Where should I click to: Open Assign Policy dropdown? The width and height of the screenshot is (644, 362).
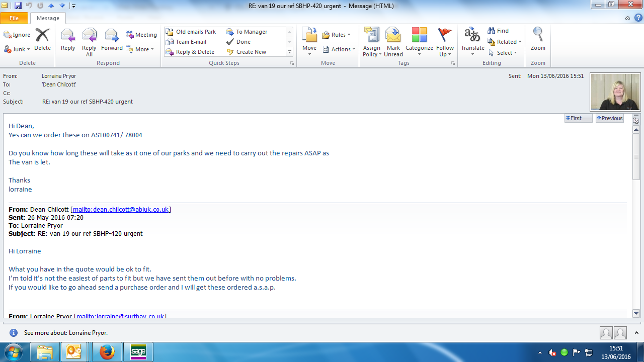[372, 42]
